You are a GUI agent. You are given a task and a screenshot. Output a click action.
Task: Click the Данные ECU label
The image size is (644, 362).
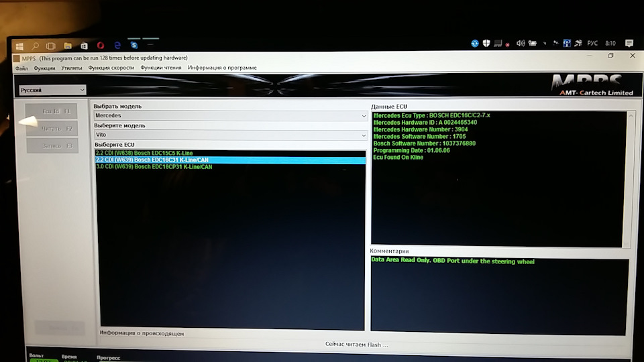pos(389,107)
